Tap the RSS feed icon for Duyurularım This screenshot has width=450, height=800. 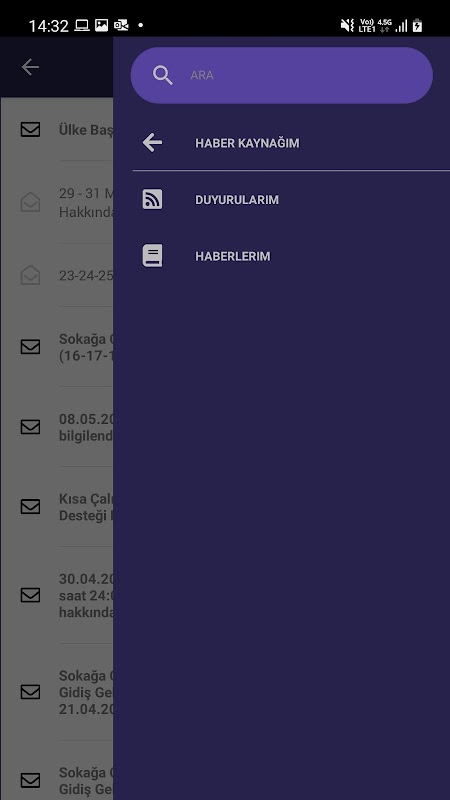(x=152, y=199)
